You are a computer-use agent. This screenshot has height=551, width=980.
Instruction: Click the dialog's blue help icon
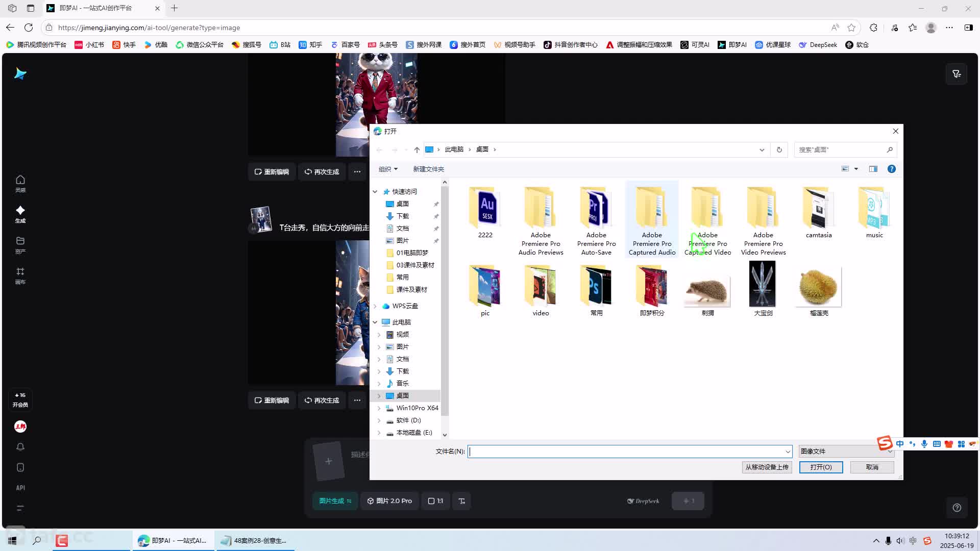(891, 169)
